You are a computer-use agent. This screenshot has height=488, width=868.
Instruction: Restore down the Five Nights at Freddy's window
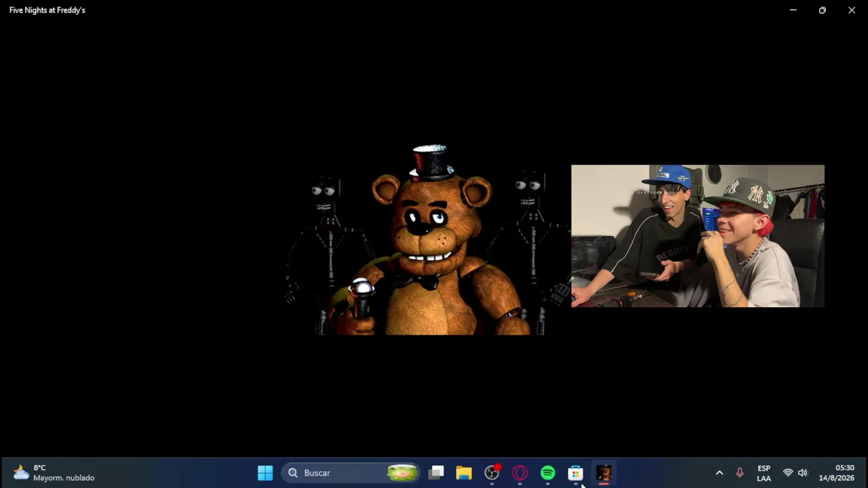(822, 10)
